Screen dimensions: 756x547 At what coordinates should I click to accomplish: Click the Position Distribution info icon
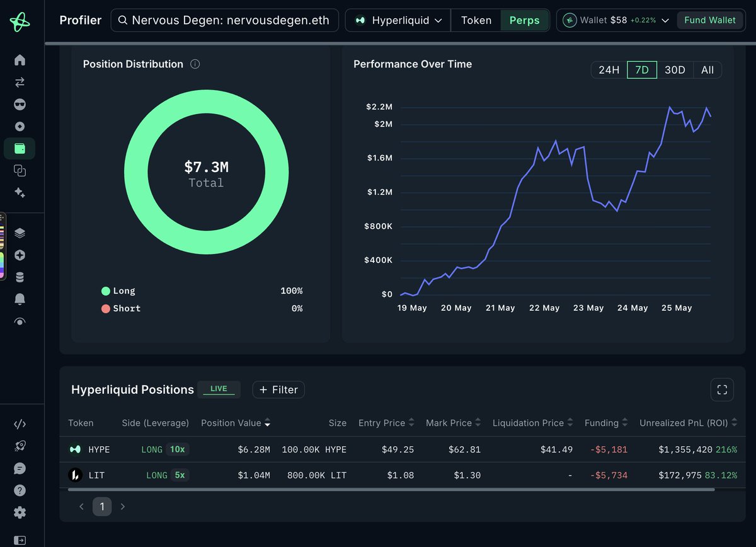195,64
